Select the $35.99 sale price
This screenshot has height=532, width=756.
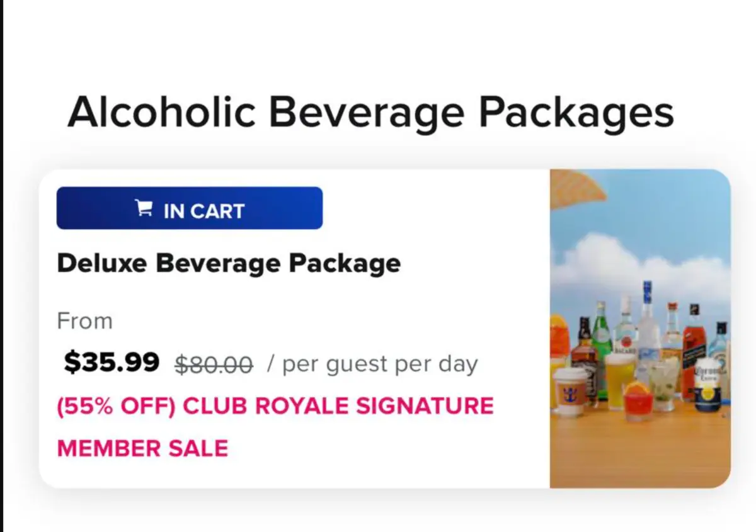112,363
